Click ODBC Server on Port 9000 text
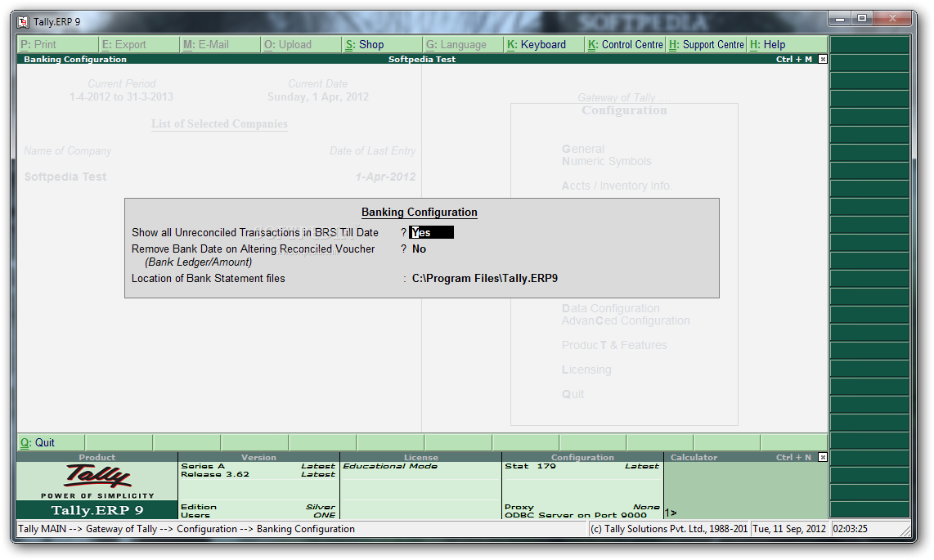 pyautogui.click(x=576, y=515)
